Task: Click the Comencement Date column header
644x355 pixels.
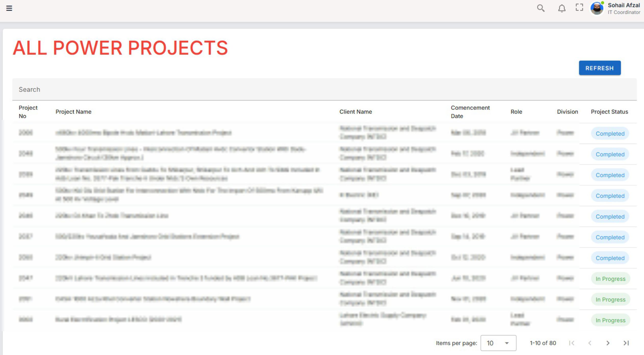Action: pyautogui.click(x=470, y=112)
